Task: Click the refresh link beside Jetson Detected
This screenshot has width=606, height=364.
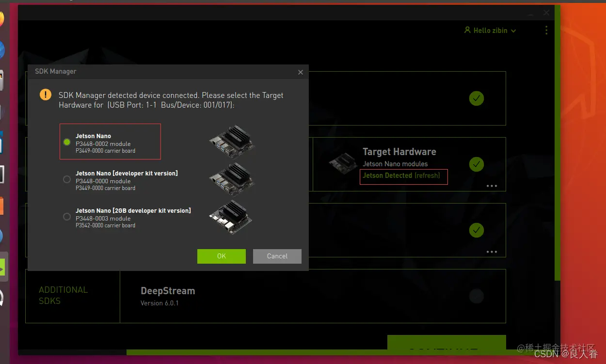Action: (427, 175)
